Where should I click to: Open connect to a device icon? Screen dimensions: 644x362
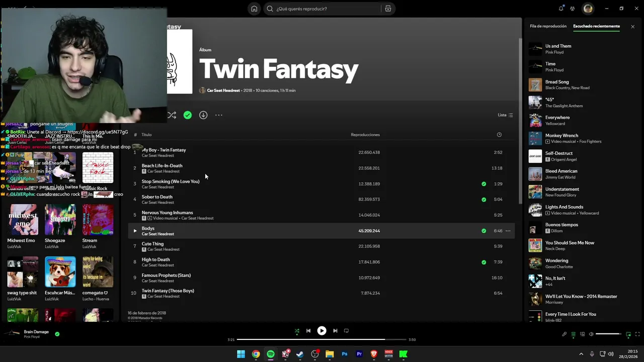(x=583, y=334)
